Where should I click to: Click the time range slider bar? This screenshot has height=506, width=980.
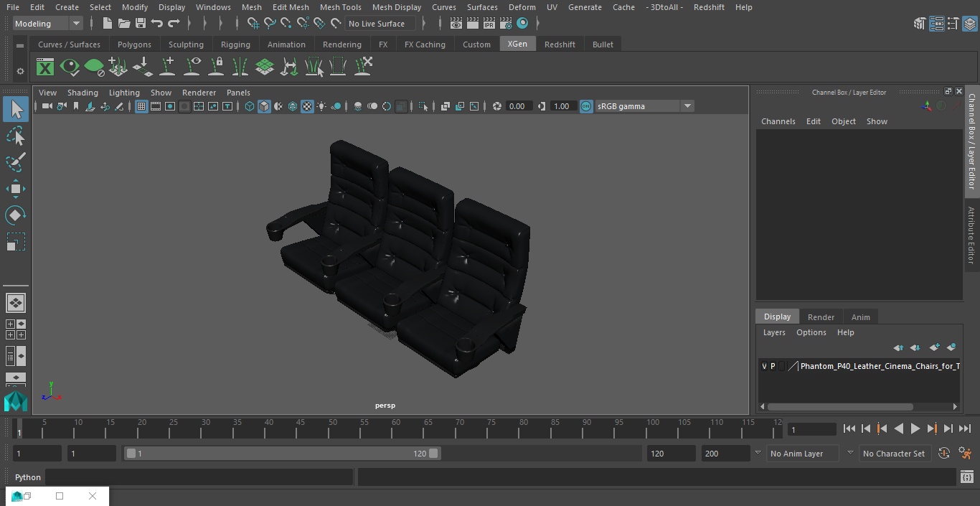tap(282, 454)
